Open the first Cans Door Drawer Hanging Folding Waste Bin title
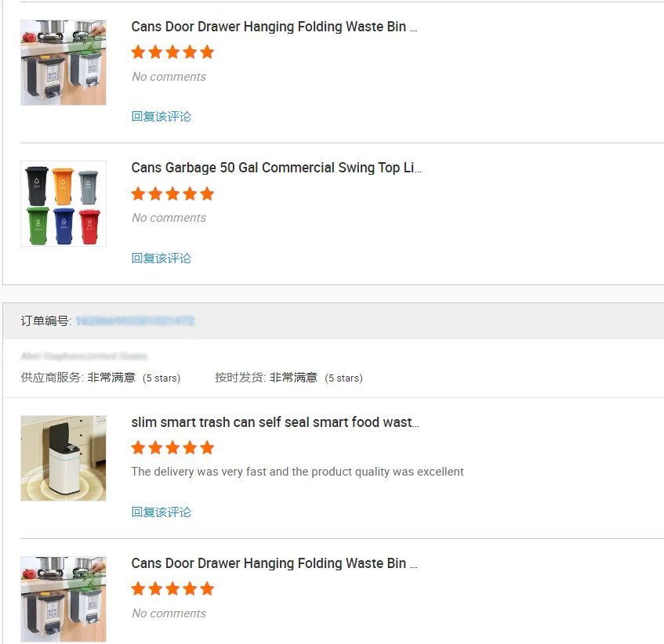664x644 pixels. 274,27
